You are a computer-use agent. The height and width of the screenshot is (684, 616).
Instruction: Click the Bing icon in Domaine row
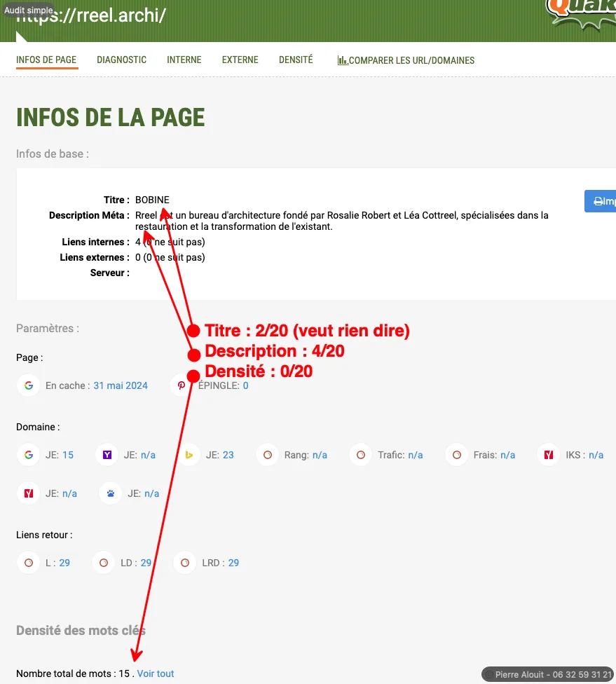(x=189, y=455)
